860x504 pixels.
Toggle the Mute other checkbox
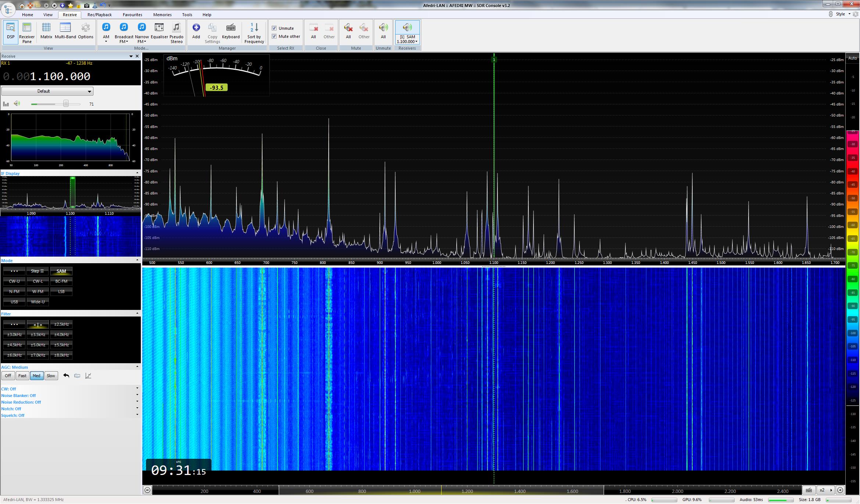point(274,36)
